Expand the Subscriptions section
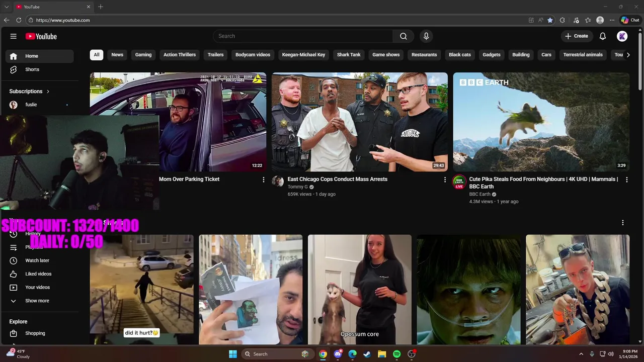The height and width of the screenshot is (362, 644). click(x=30, y=92)
